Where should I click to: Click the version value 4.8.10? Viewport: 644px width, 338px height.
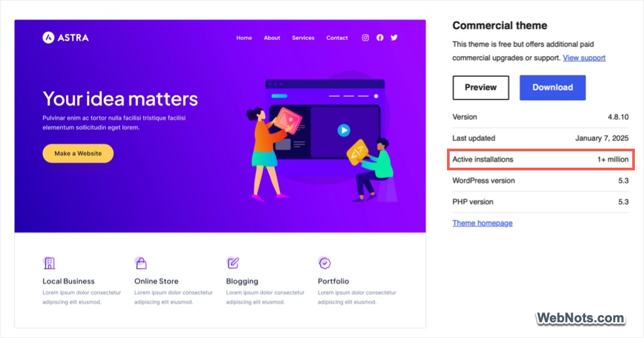tap(618, 117)
